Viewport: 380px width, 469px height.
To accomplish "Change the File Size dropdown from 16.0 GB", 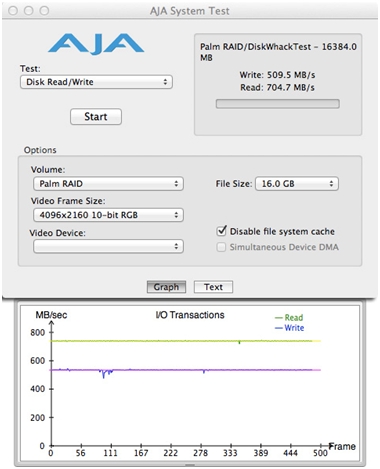I will click(297, 184).
